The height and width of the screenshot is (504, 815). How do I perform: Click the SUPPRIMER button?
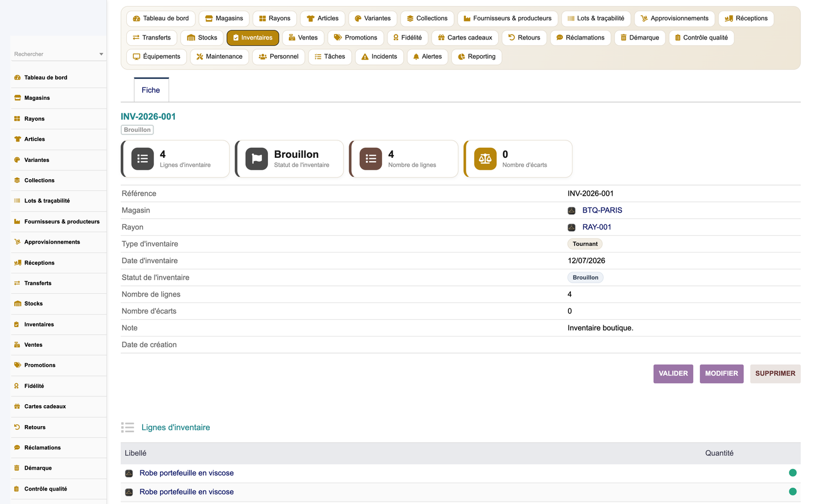click(775, 374)
